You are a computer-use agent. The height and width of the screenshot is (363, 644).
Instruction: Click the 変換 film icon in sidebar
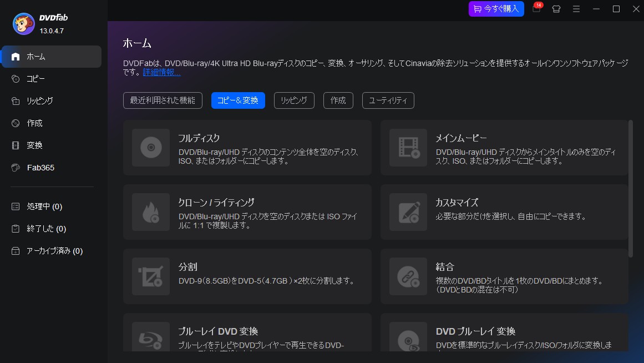point(16,145)
